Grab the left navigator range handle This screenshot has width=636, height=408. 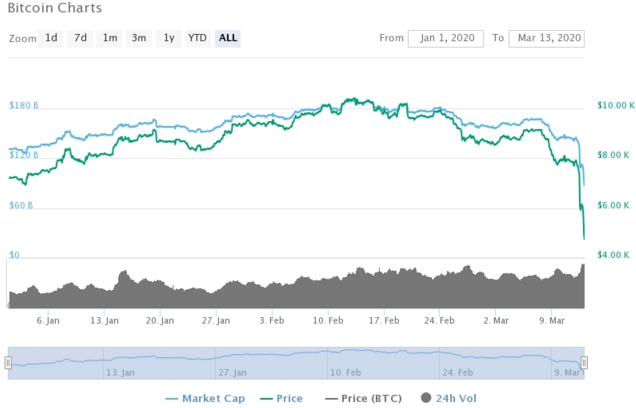[x=8, y=362]
